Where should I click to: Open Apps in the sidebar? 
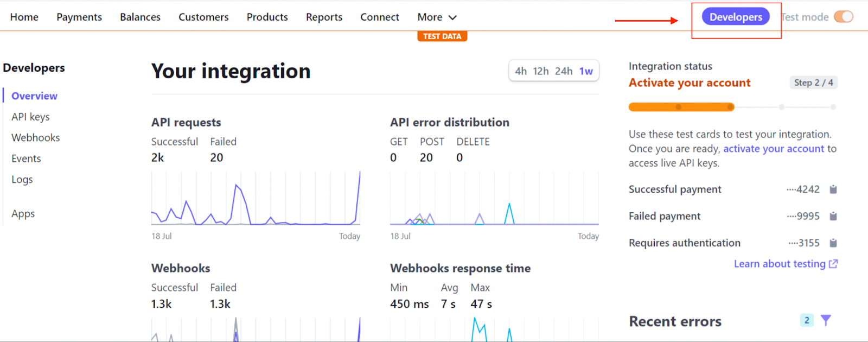[23, 214]
